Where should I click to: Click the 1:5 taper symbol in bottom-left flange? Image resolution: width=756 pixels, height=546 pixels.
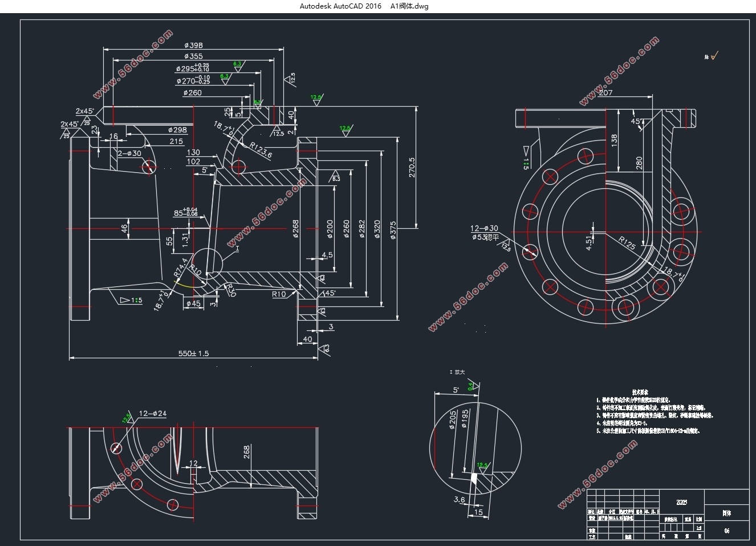[x=131, y=300]
